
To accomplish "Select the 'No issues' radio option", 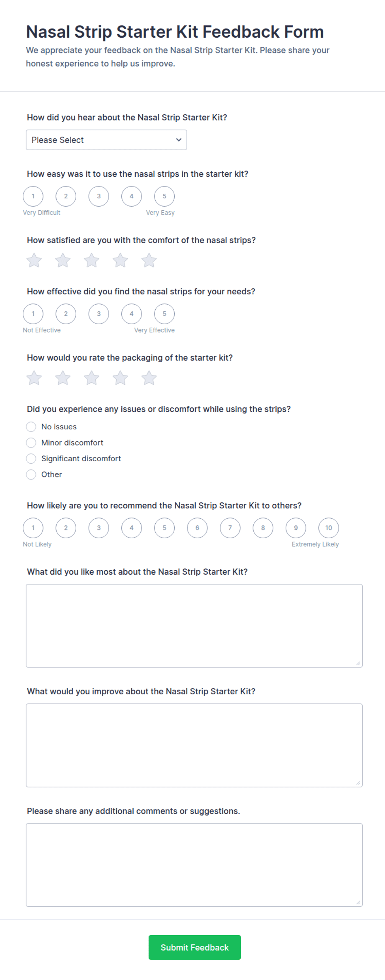I will [x=31, y=427].
